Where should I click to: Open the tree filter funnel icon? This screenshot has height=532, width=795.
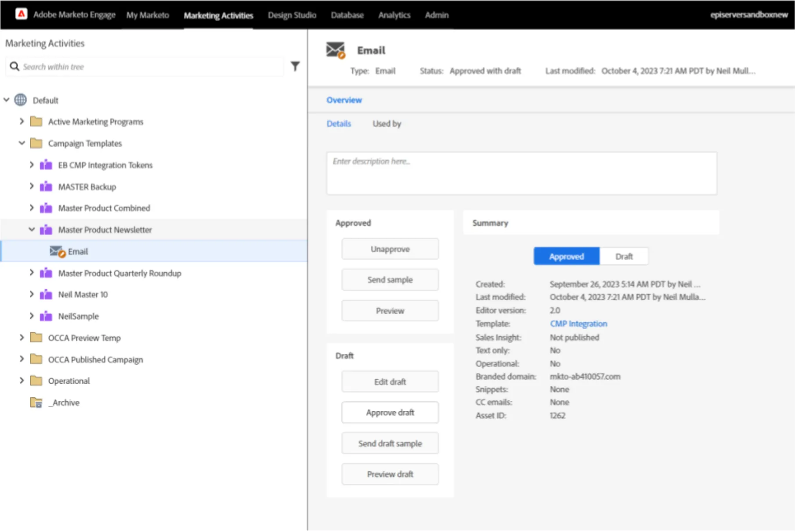point(295,66)
